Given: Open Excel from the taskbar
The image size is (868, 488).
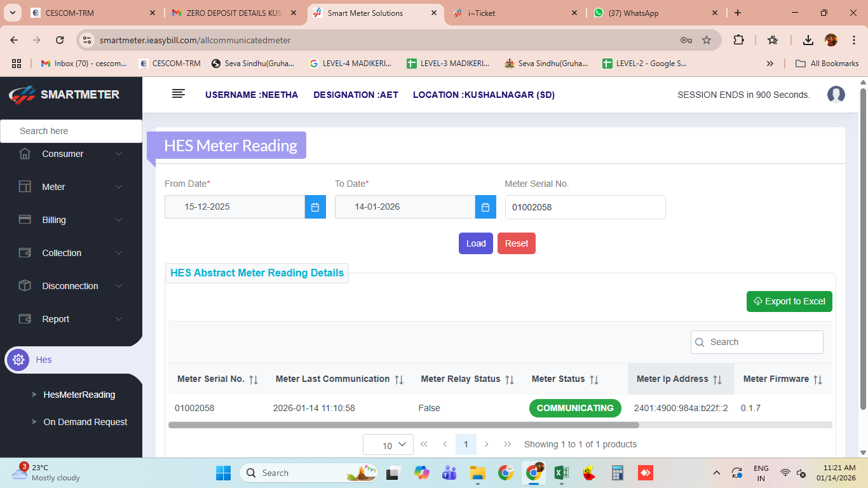Looking at the screenshot, I should coord(562,473).
